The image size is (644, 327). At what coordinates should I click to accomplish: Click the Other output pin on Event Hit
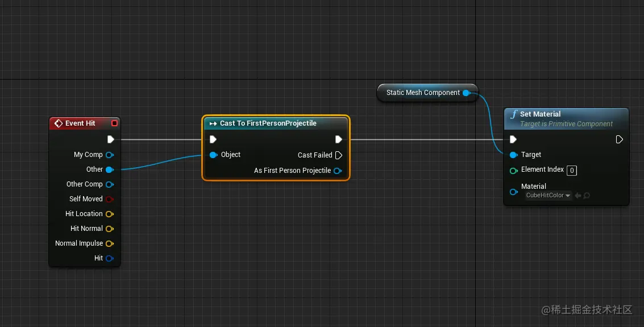110,169
